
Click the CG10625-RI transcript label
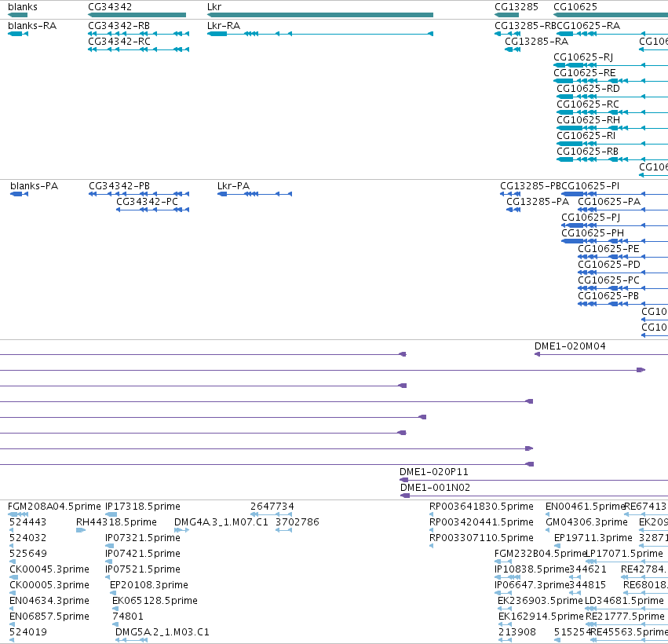click(x=586, y=137)
